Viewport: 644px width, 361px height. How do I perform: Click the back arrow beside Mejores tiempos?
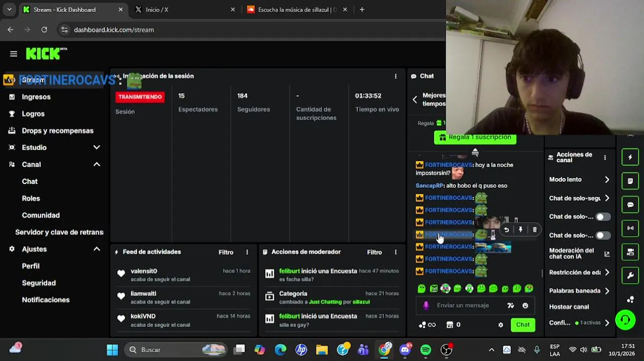point(415,99)
